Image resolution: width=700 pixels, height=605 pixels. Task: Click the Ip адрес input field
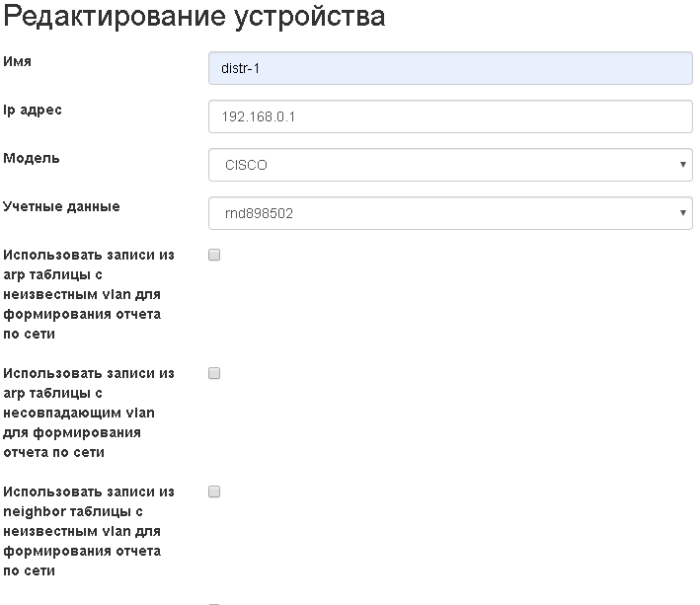pyautogui.click(x=450, y=116)
